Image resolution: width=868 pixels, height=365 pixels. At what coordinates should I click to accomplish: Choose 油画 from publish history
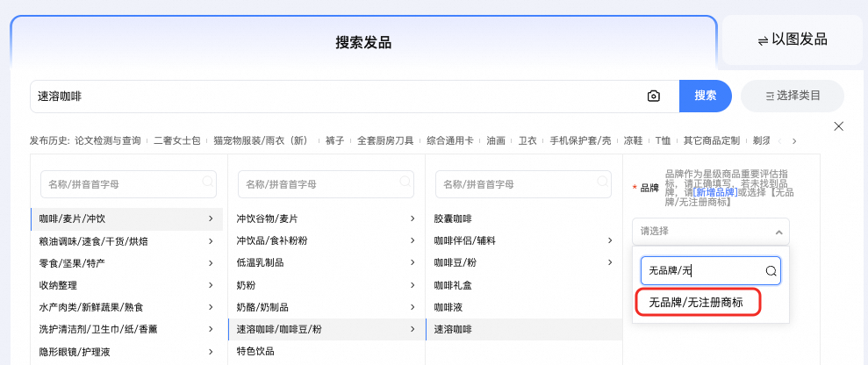pos(496,141)
